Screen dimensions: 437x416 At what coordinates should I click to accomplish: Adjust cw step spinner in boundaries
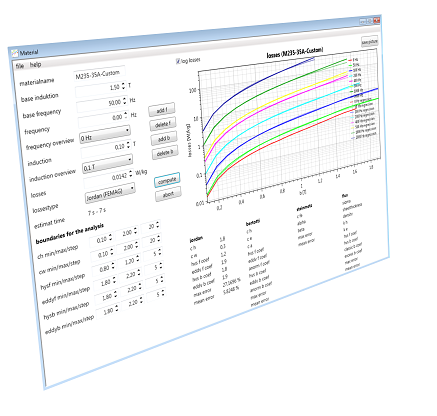[x=159, y=238]
